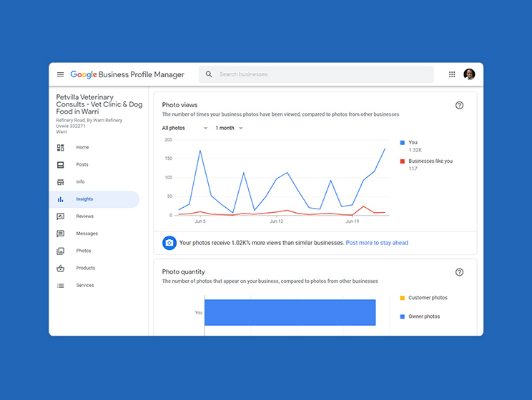Click the Services list icon
The height and width of the screenshot is (400, 532).
(60, 286)
